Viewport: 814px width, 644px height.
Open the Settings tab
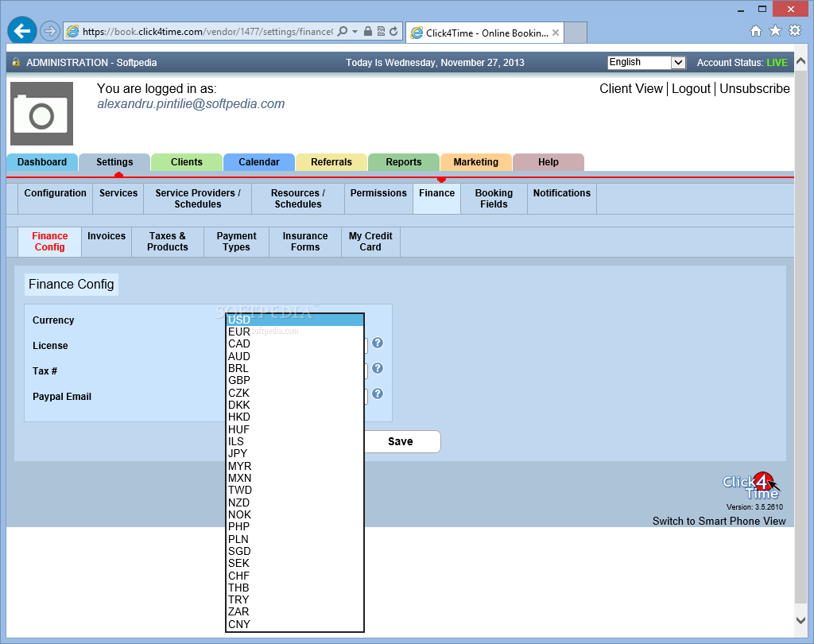[114, 162]
